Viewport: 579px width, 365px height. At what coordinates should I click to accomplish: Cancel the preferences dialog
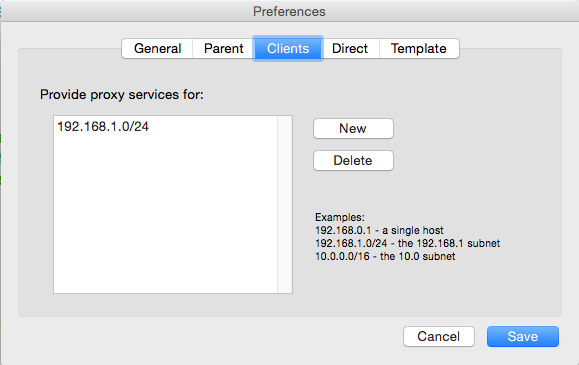coord(439,336)
